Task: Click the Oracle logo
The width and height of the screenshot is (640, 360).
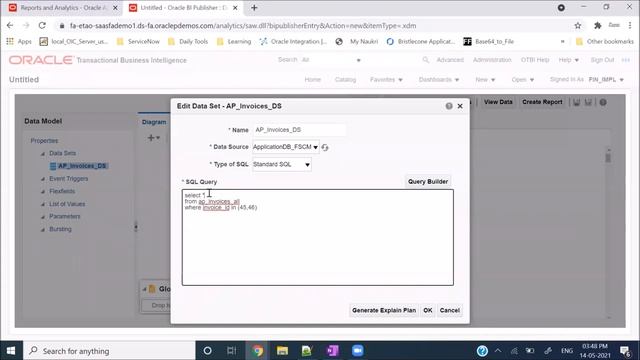Action: pos(40,60)
